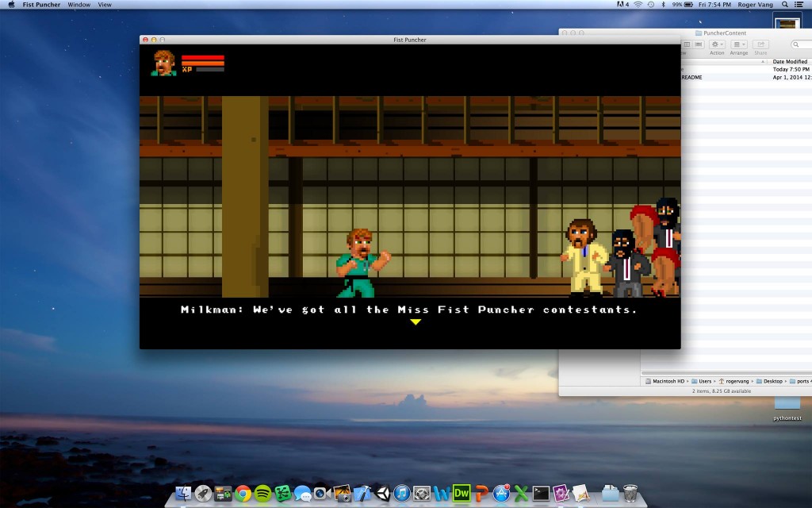Click Users in Finder path bar

pos(701,381)
